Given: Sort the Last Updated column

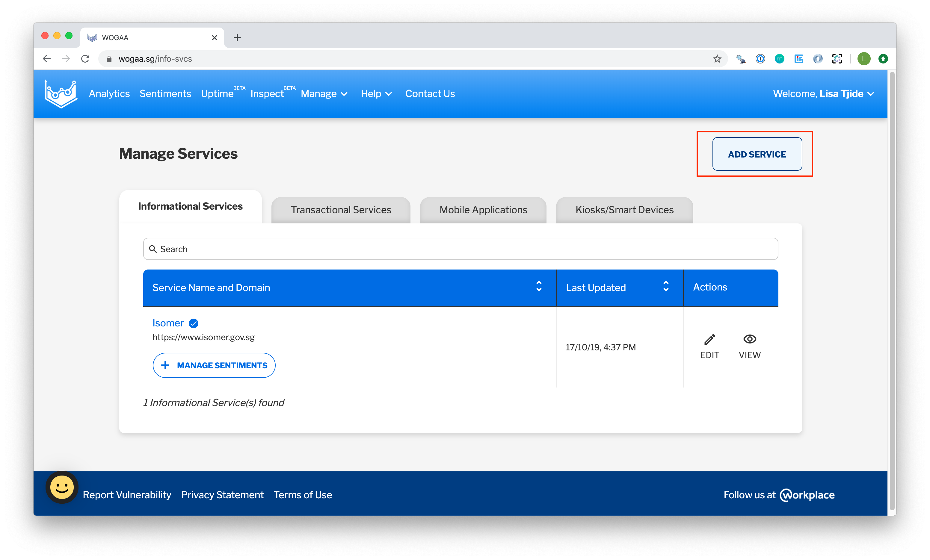Looking at the screenshot, I should (666, 286).
